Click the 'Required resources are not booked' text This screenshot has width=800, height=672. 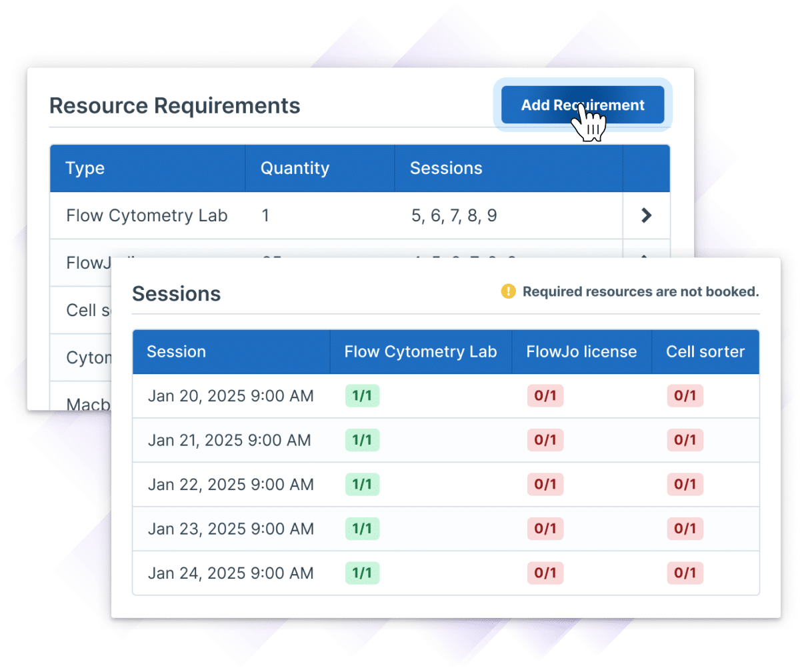click(x=640, y=291)
